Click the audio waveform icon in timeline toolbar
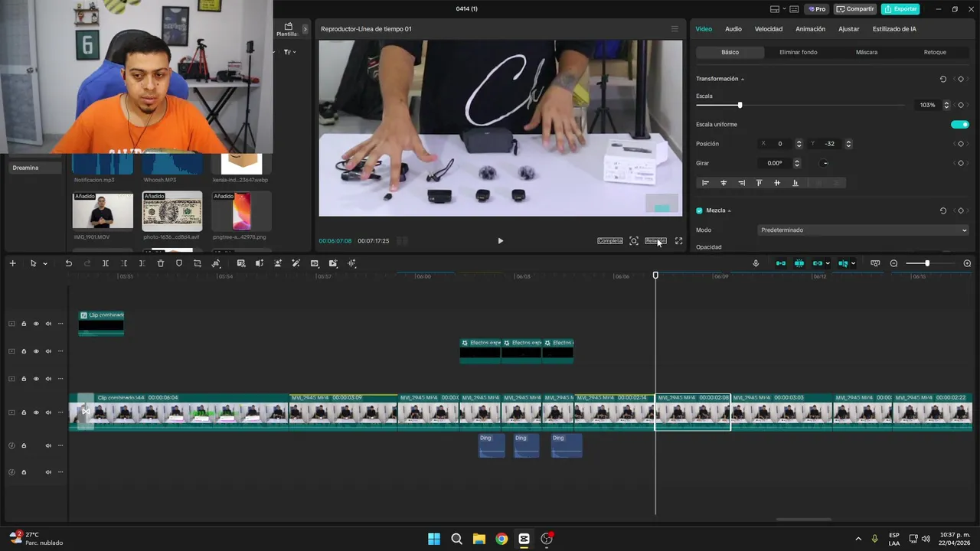Viewport: 980px width, 551px height. coord(351,263)
